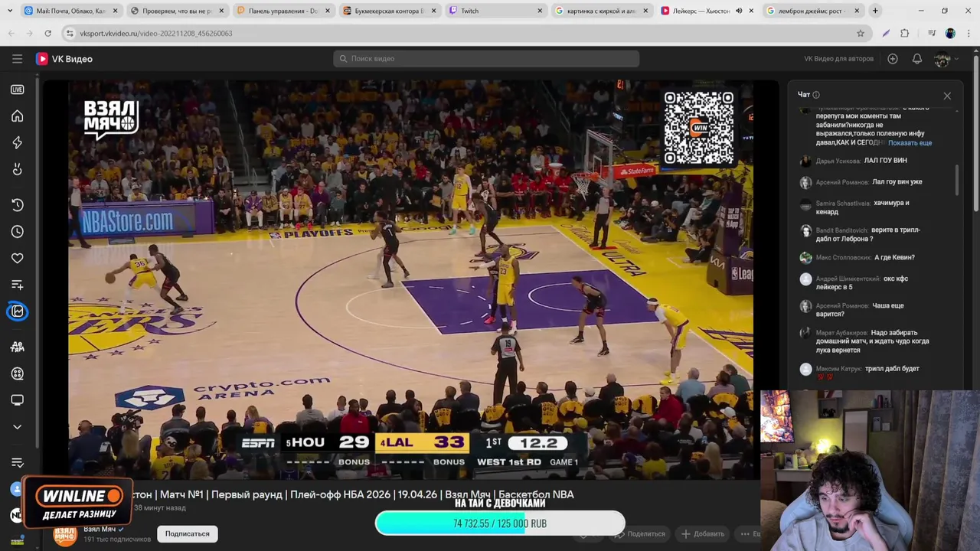This screenshot has width=980, height=551.
Task: Expand more sidebar items chevron
Action: click(17, 427)
